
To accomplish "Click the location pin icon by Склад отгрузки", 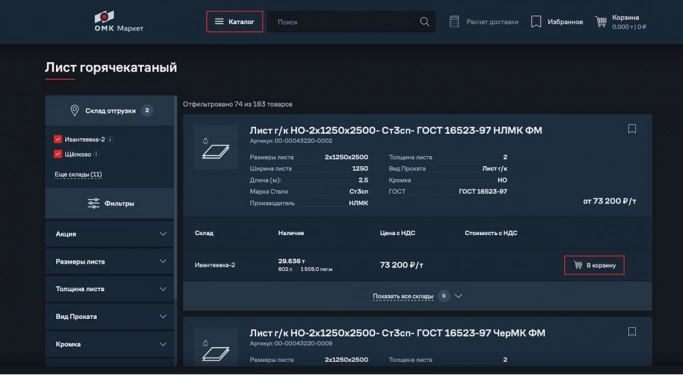I will pos(74,111).
